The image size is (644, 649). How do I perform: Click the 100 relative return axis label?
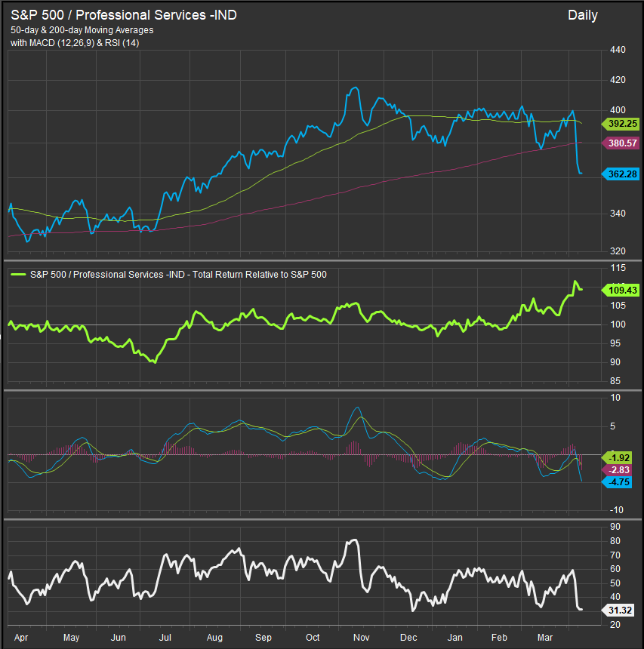coord(618,324)
